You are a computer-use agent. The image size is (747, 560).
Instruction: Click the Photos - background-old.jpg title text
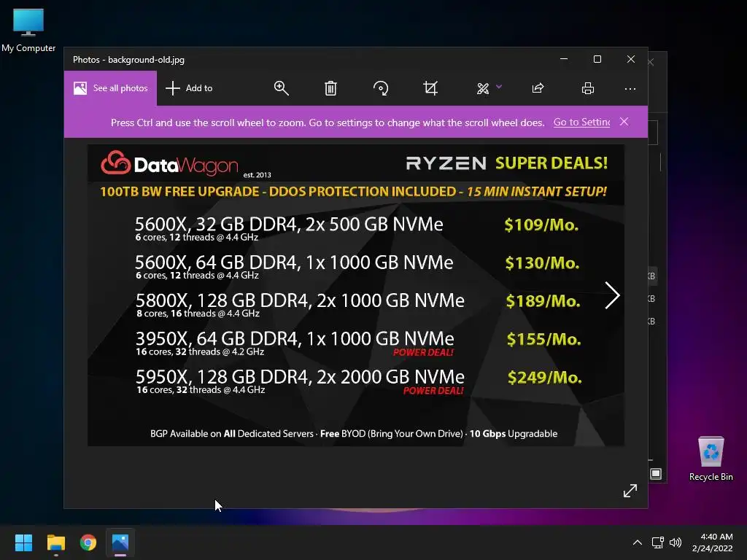coord(128,60)
